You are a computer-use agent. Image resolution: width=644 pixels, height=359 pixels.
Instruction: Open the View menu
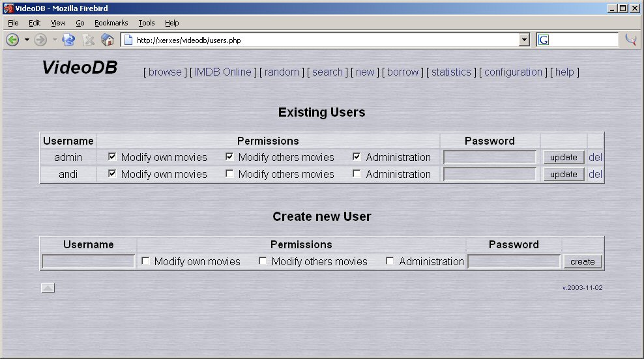pos(58,23)
